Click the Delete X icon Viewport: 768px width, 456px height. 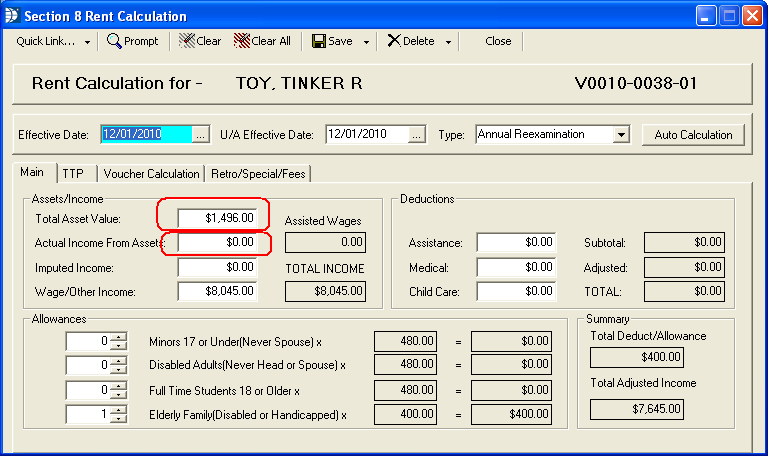click(x=394, y=41)
